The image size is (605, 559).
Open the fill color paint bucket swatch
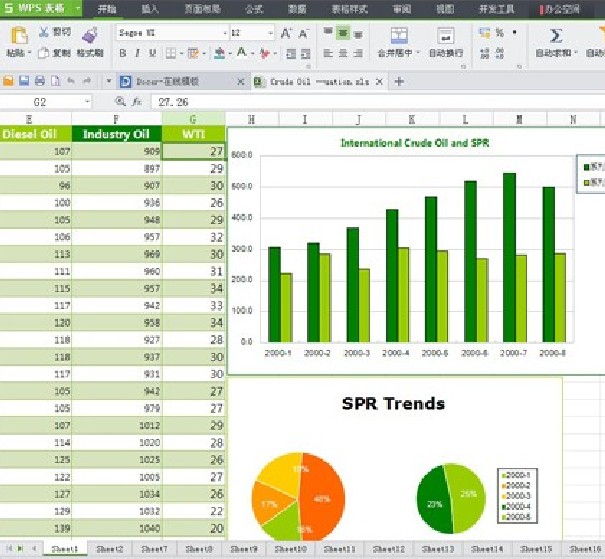pos(219,53)
